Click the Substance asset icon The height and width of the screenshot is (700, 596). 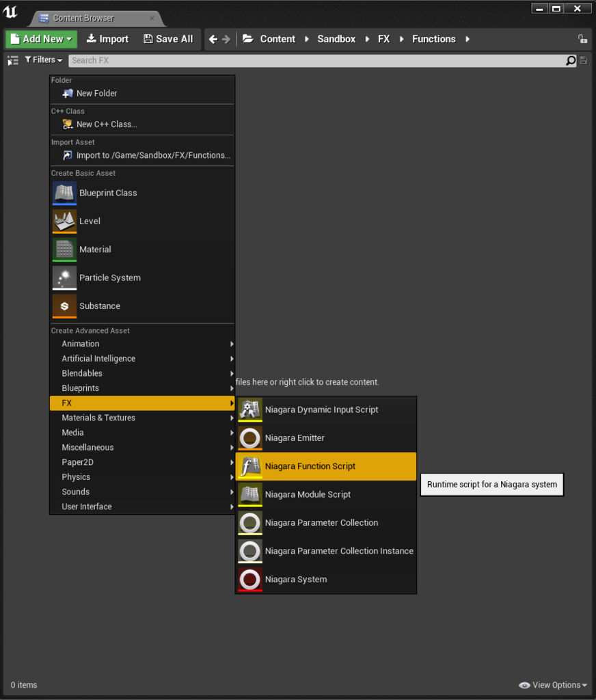pos(64,306)
